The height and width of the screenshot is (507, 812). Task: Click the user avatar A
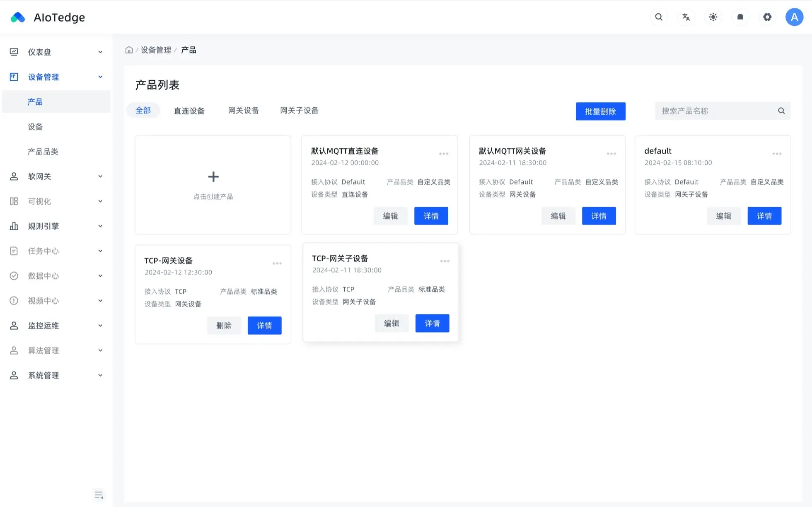point(794,17)
